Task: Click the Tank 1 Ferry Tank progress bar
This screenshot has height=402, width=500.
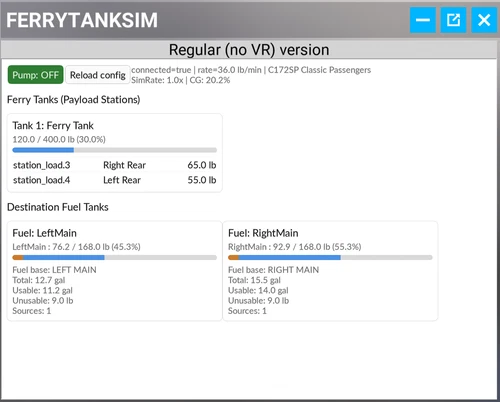Action: pyautogui.click(x=115, y=150)
